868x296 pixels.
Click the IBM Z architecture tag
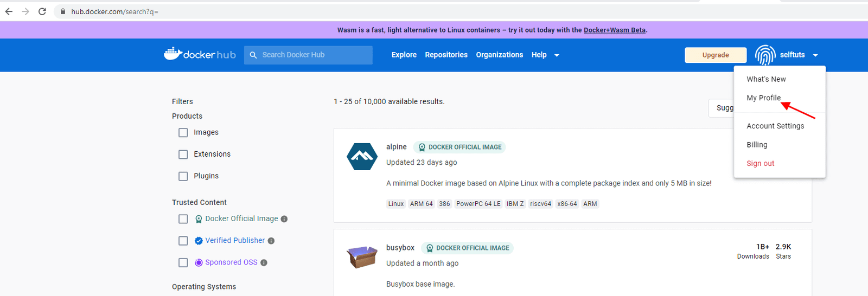[x=515, y=204]
